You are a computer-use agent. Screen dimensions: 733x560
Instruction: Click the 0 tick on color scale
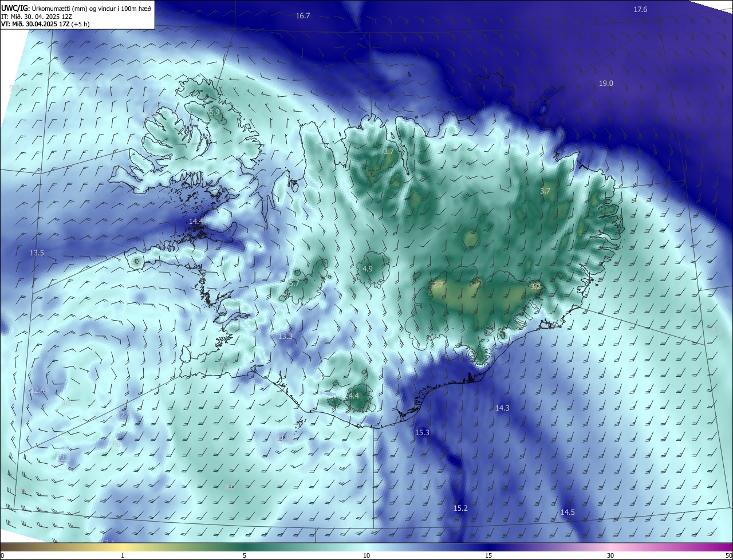tap(2, 556)
